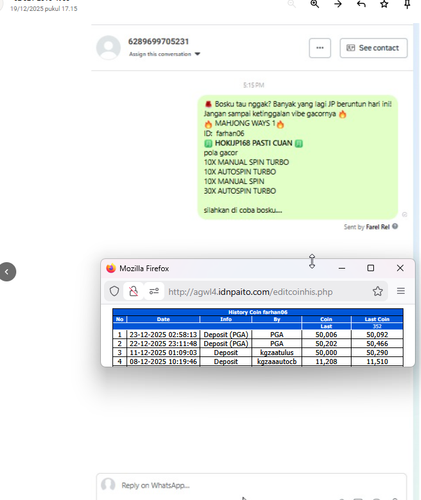Viewport: 421px width, 500px height.
Task: Open the three-dots more options button
Action: click(x=320, y=48)
